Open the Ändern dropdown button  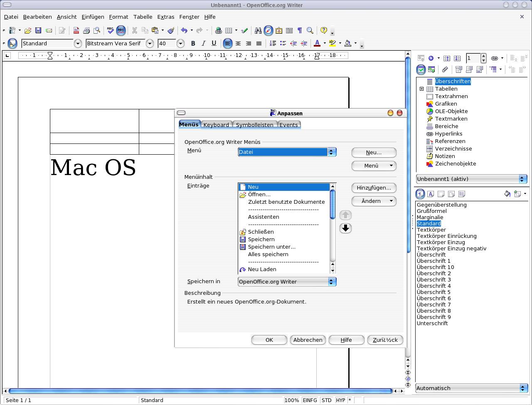point(374,201)
